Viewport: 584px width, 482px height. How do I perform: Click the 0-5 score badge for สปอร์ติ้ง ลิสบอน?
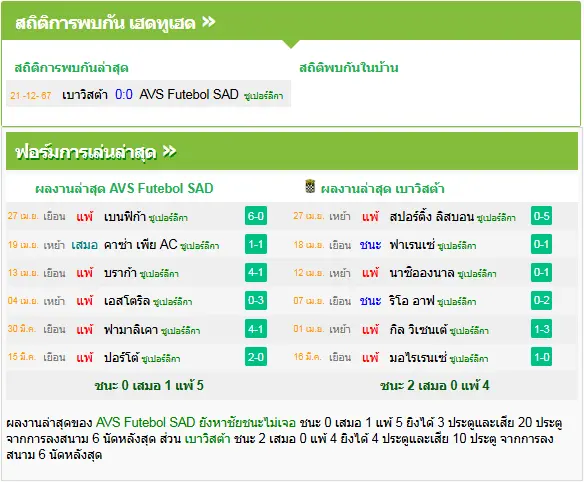pyautogui.click(x=542, y=216)
